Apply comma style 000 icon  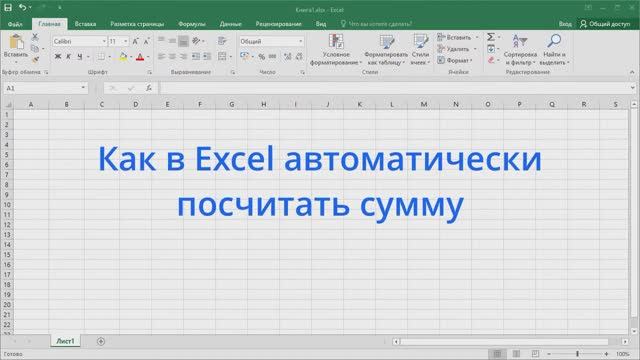click(272, 57)
